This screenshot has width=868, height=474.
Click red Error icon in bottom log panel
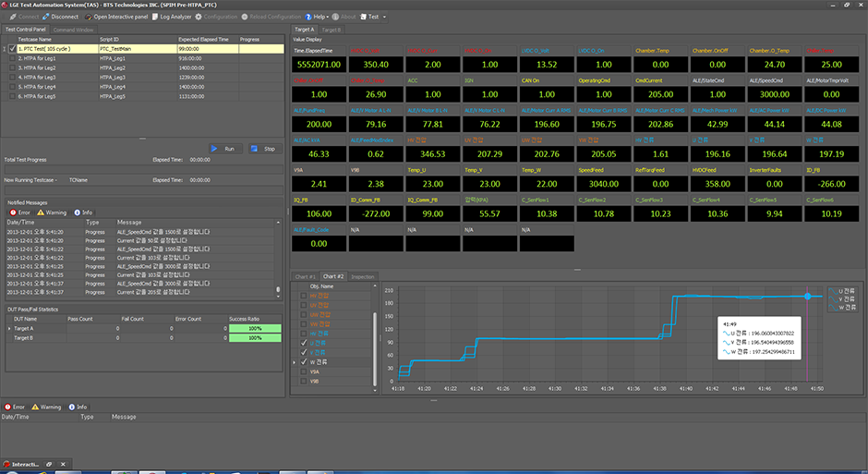[7, 407]
